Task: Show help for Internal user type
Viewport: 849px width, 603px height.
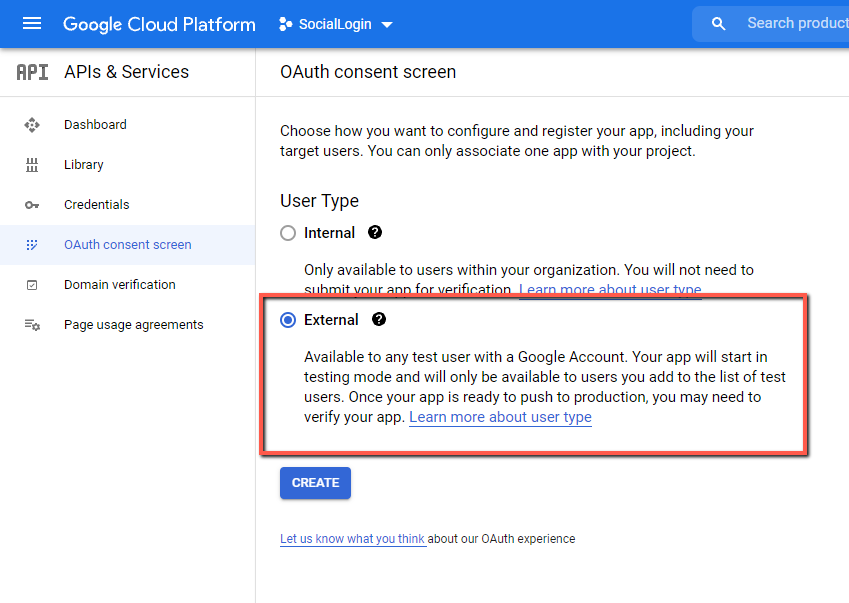Action: pos(375,232)
